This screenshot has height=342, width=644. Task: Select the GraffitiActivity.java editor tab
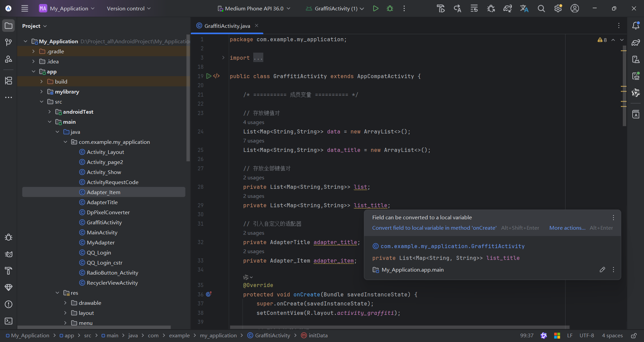tap(227, 26)
